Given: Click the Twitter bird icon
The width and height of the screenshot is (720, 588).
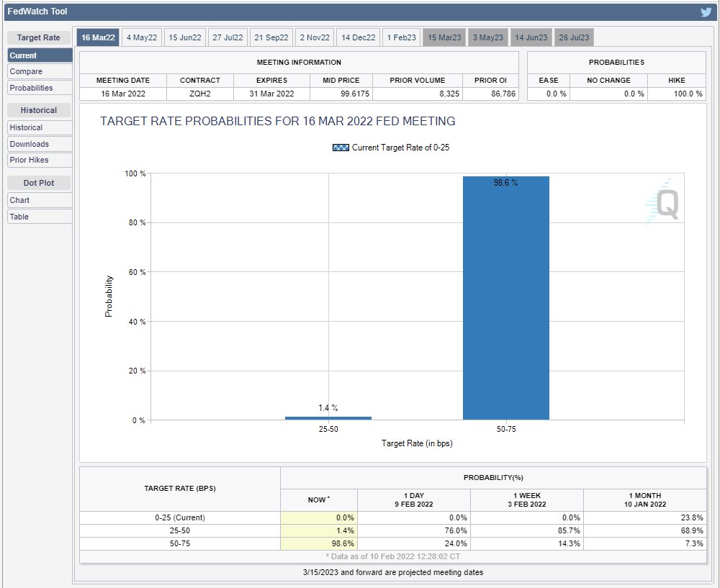Looking at the screenshot, I should 706,12.
